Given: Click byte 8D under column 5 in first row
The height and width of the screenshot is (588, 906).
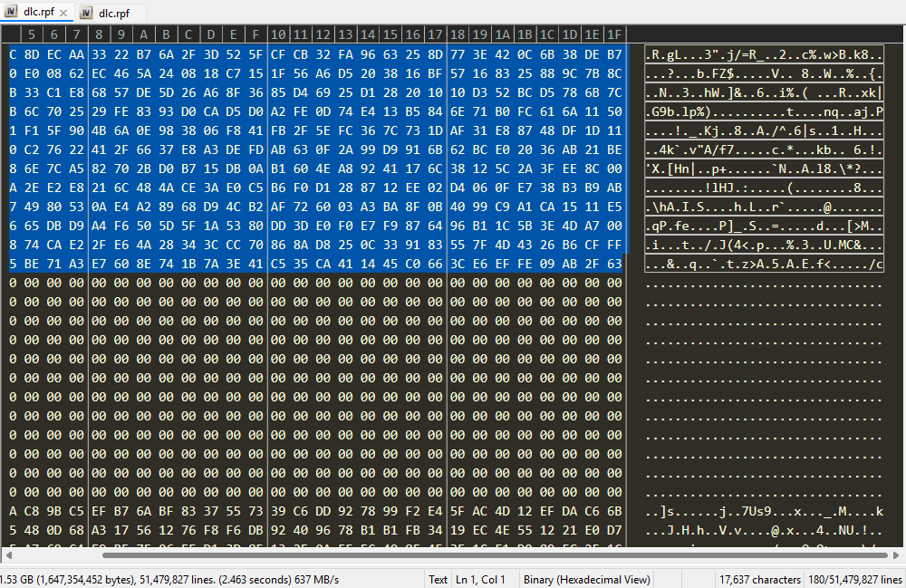Looking at the screenshot, I should [x=32, y=54].
